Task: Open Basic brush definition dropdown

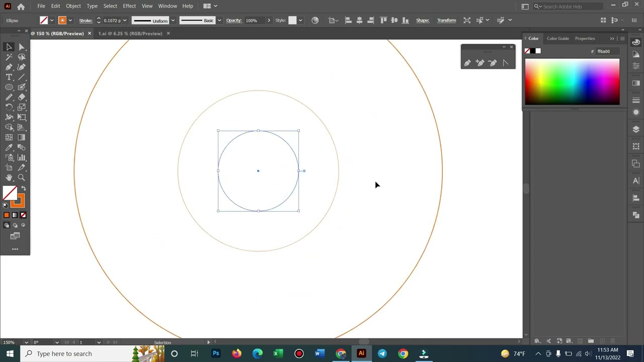Action: [x=219, y=20]
